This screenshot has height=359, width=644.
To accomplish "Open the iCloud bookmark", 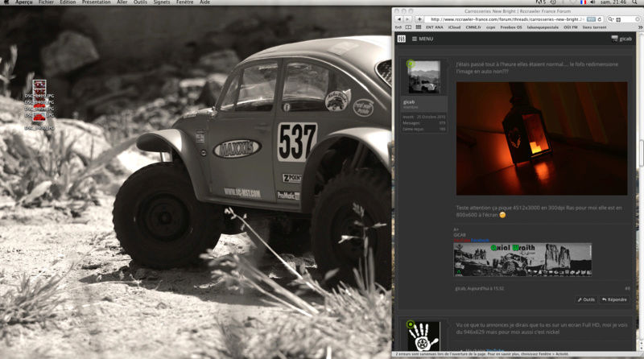I will (454, 27).
